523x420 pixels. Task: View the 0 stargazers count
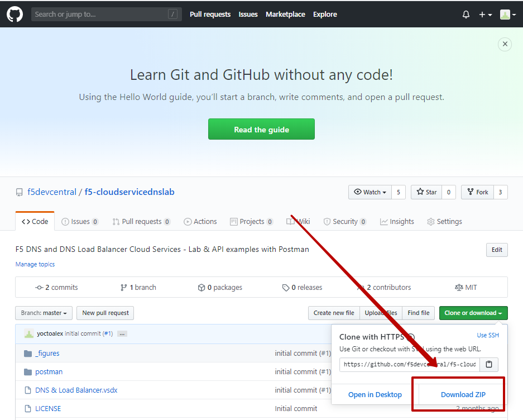[449, 192]
